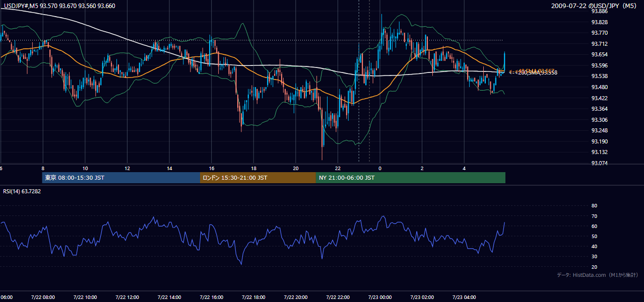Click the 7/22 12:00 bottom time label

(x=127, y=297)
